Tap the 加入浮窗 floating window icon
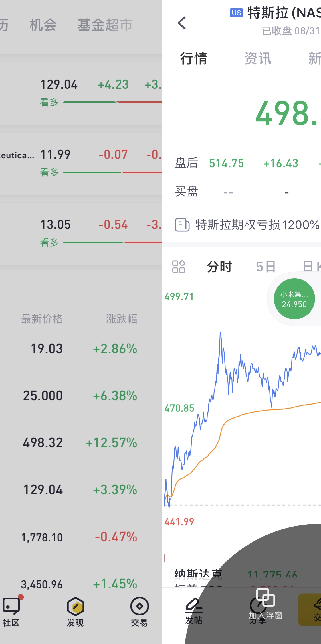 tap(265, 597)
